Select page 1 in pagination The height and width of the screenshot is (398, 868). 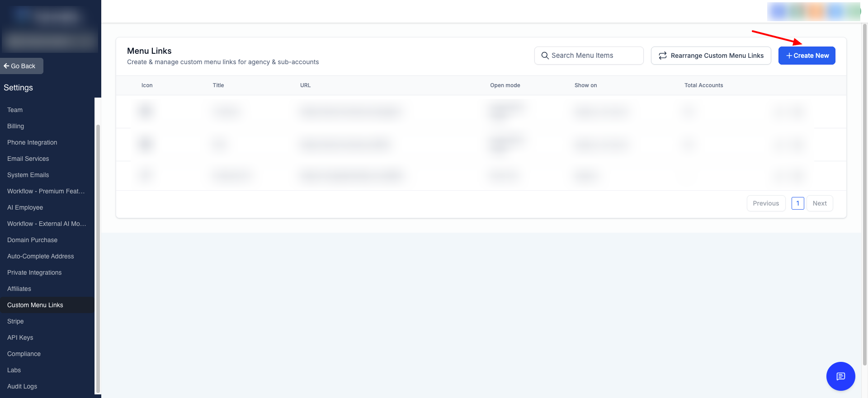(x=797, y=203)
